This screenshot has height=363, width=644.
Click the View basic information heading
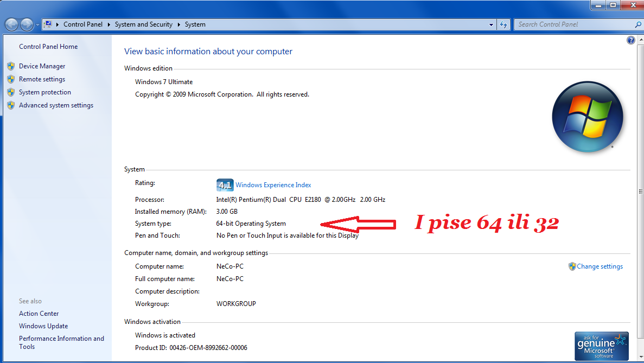pos(208,52)
